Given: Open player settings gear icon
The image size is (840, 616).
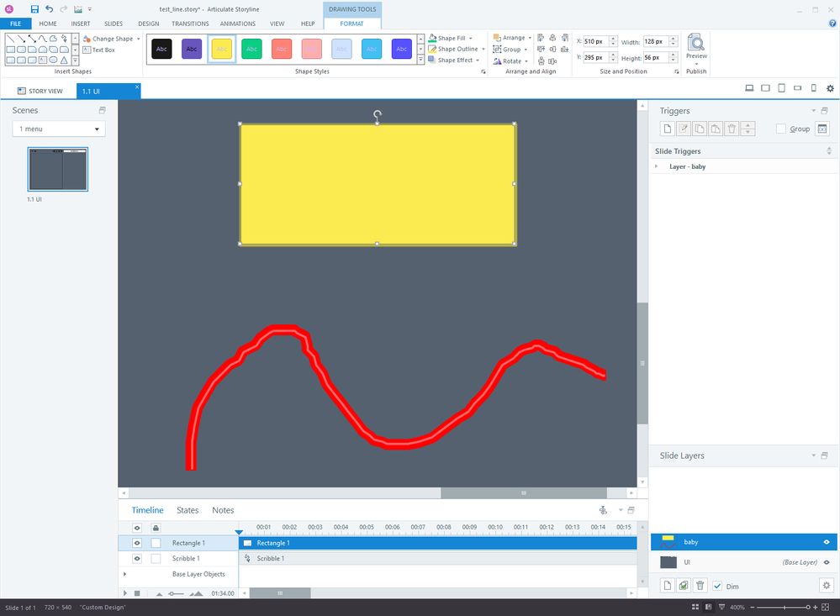Looking at the screenshot, I should tap(830, 88).
